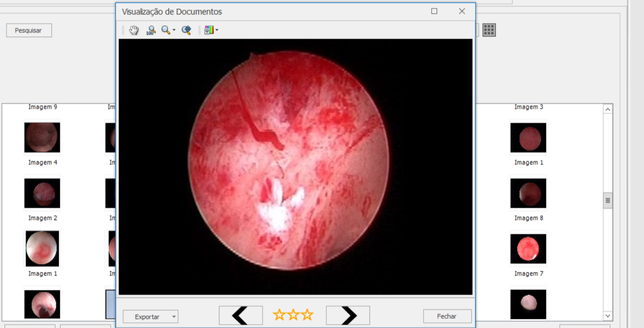Rate image with the first star
Image resolution: width=644 pixels, height=328 pixels.
point(279,315)
